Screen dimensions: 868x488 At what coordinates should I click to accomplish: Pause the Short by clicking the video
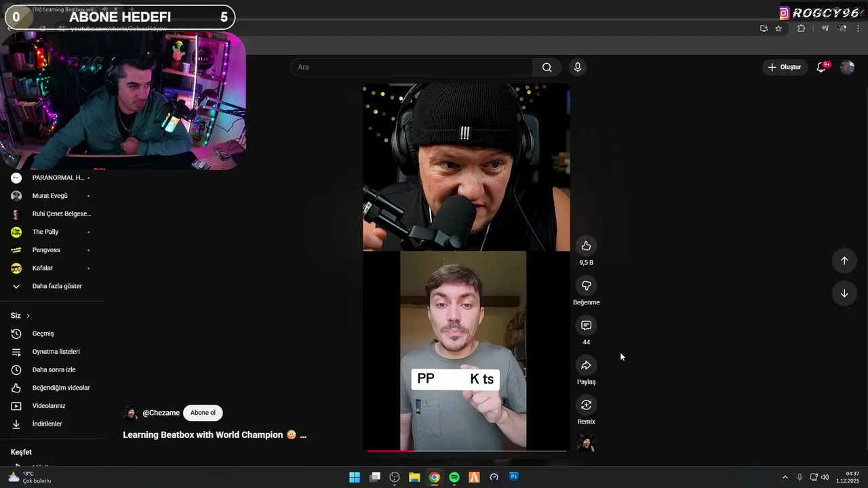pyautogui.click(x=467, y=267)
